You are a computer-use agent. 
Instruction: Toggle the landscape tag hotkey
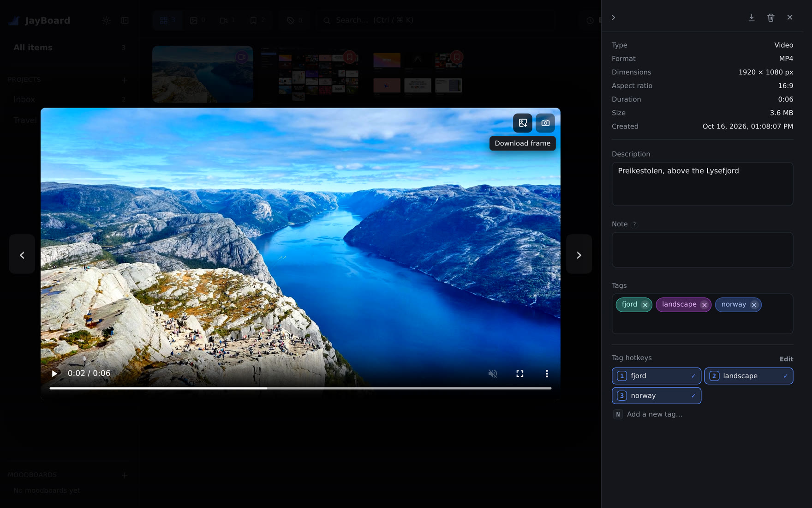749,376
